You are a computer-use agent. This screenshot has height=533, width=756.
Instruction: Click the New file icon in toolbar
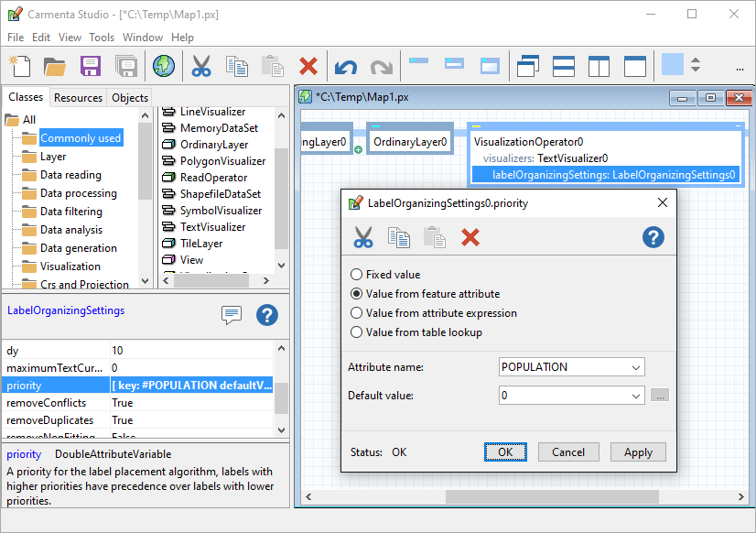pyautogui.click(x=20, y=66)
